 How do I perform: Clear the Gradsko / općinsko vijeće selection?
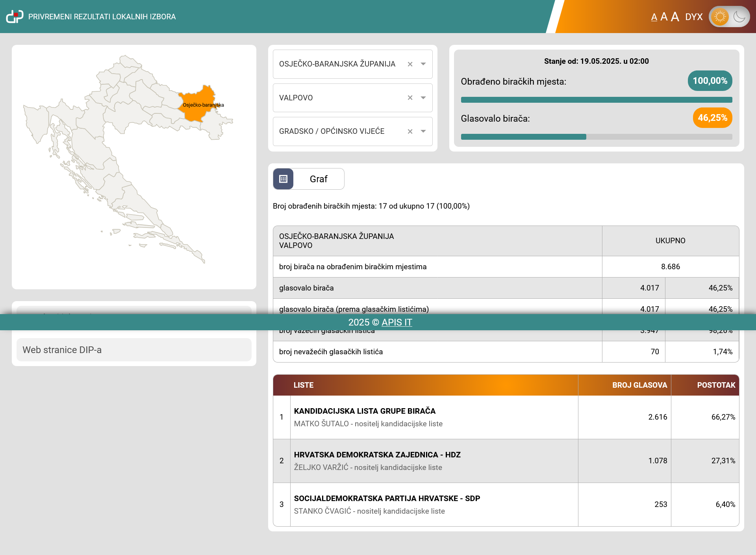[x=410, y=131]
